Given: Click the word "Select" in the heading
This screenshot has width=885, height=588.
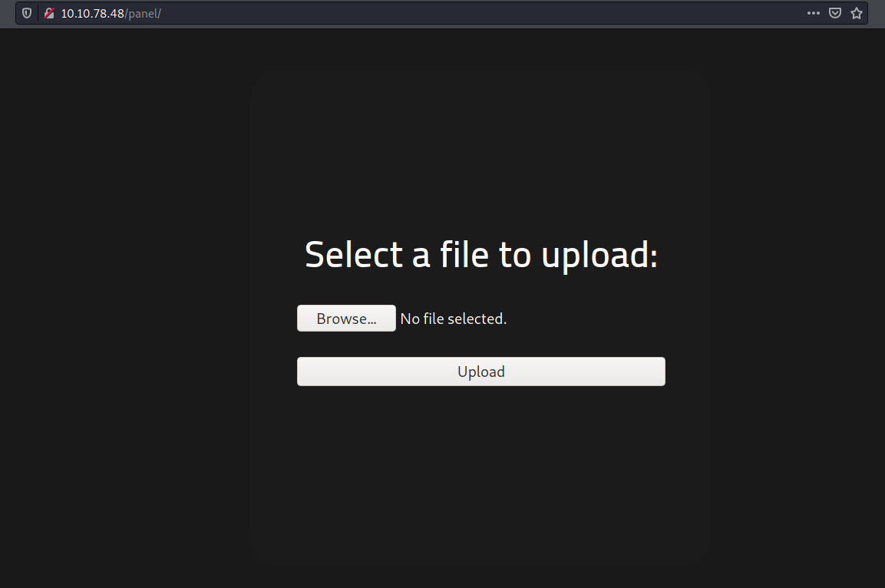Looking at the screenshot, I should click(355, 255).
